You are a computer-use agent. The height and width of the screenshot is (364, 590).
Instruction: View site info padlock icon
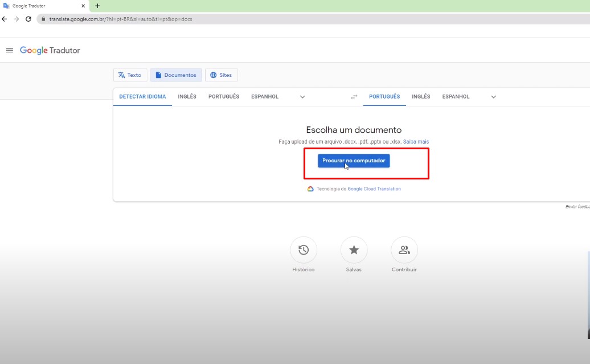[43, 19]
